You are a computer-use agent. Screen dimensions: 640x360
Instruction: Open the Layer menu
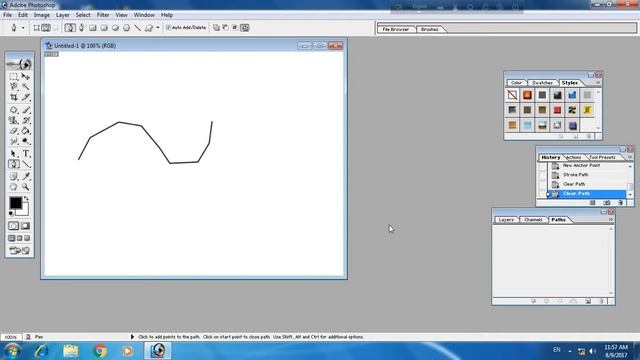pyautogui.click(x=62, y=15)
